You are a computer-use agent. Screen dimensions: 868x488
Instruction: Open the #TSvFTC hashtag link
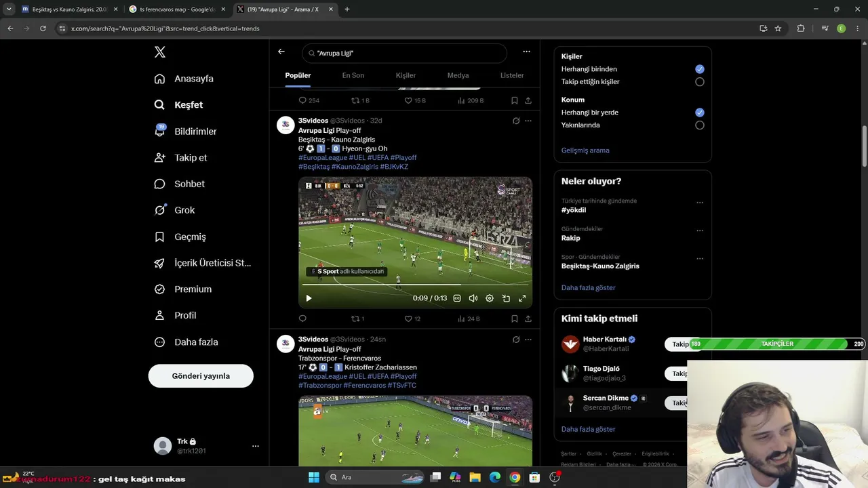click(x=402, y=386)
